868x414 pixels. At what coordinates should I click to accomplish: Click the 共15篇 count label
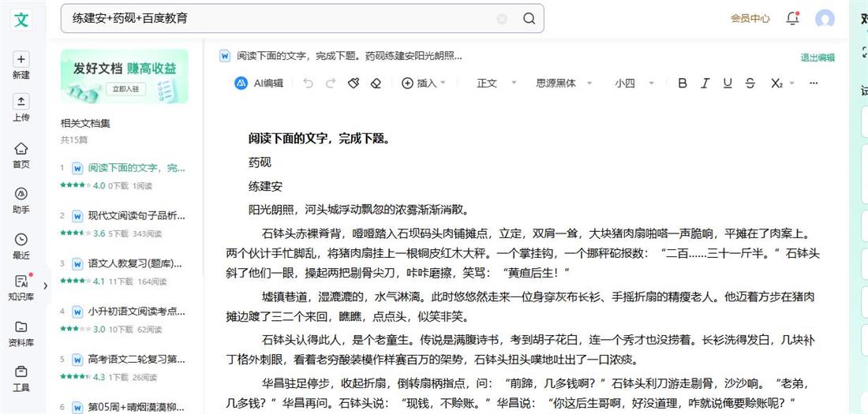tap(74, 140)
